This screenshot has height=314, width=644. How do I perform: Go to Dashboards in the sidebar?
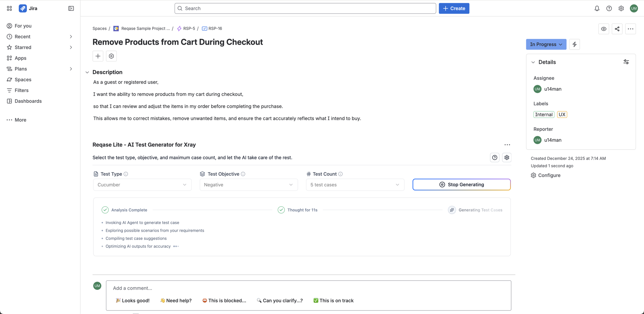tap(28, 101)
